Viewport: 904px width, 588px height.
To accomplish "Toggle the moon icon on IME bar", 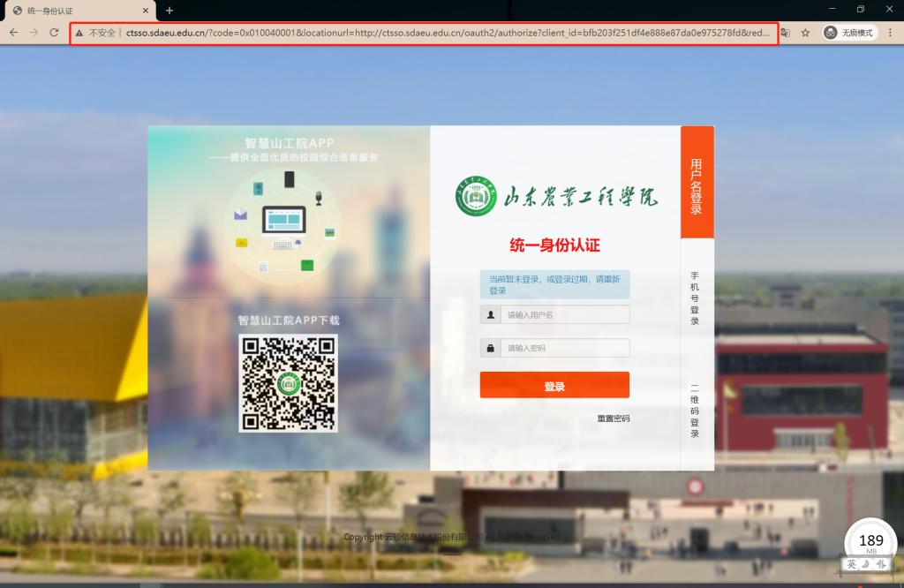I will point(866,564).
